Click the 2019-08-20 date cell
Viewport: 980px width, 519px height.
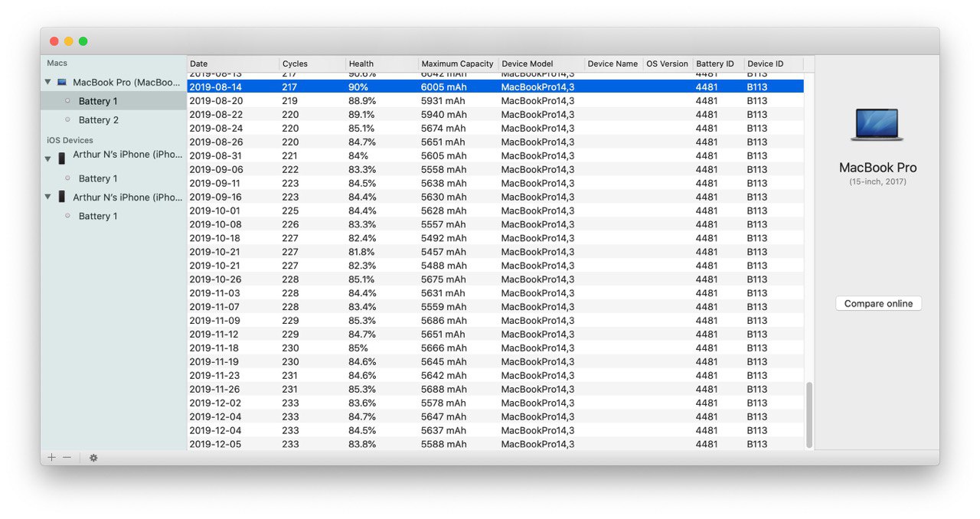(216, 101)
